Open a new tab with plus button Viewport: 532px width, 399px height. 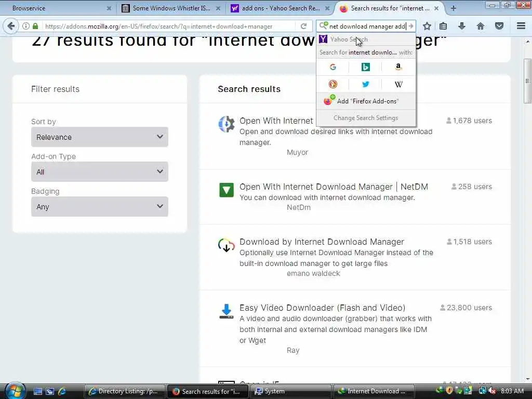[453, 8]
